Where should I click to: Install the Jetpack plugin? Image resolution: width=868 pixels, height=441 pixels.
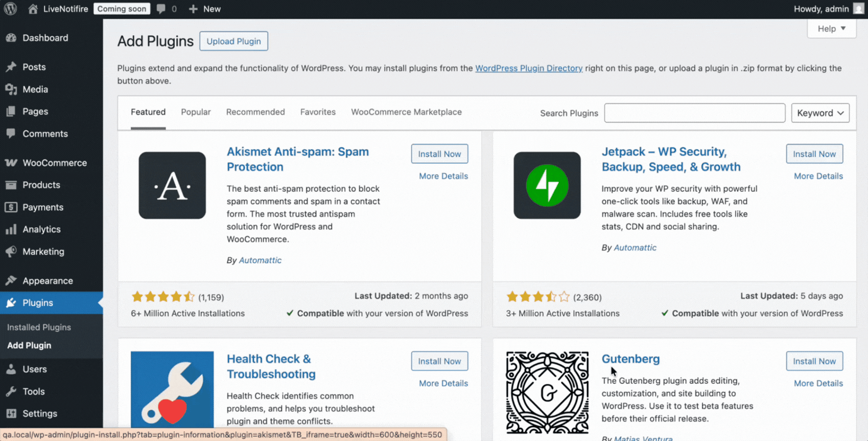(x=814, y=154)
